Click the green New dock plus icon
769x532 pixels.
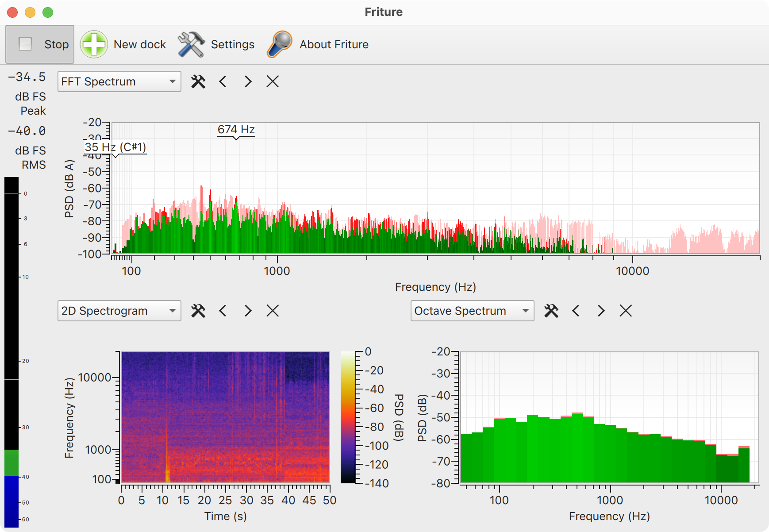click(94, 44)
